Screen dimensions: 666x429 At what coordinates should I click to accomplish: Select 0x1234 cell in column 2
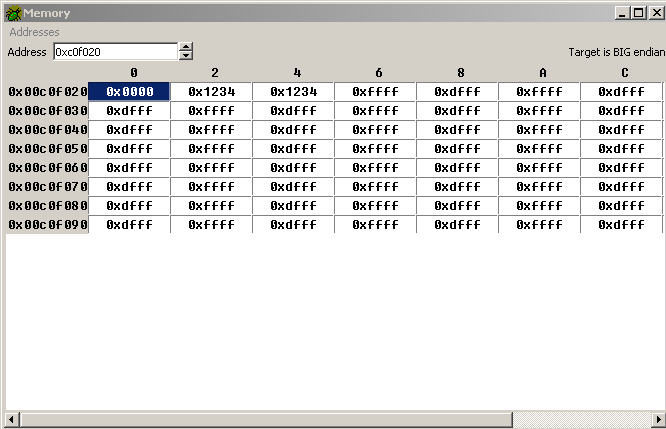(x=211, y=91)
